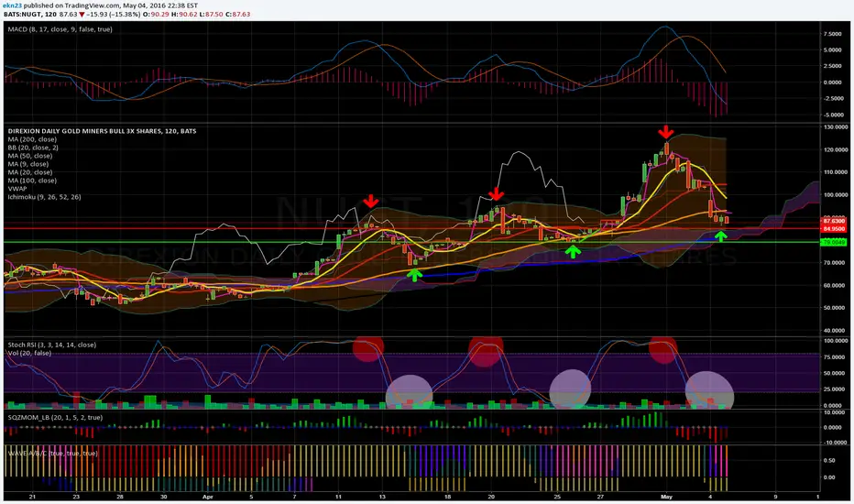Click 10.0000 on the SQZMOM scale
854x504 pixels.
(x=835, y=412)
